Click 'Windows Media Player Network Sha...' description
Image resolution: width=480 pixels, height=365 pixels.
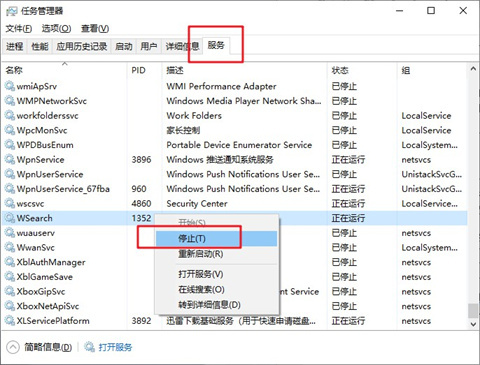[x=244, y=101]
